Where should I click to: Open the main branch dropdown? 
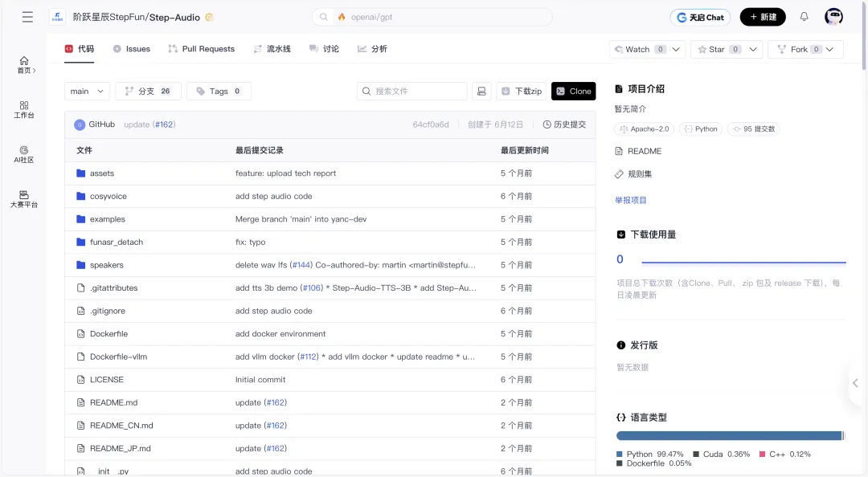(87, 92)
